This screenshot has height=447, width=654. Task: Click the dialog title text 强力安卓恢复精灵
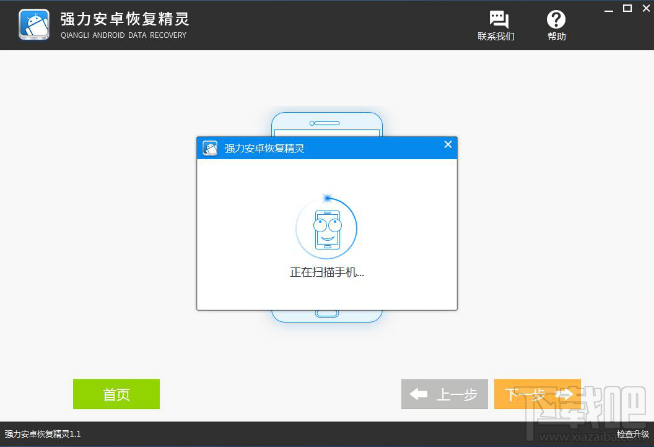tap(264, 148)
